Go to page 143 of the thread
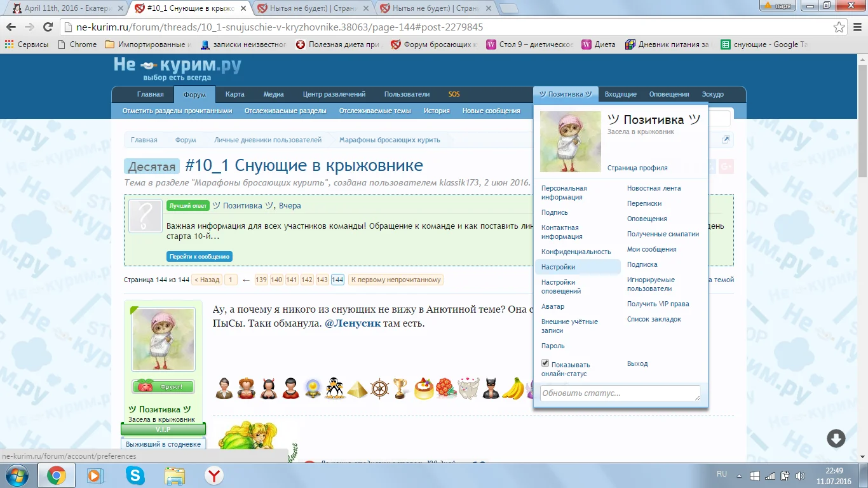Image resolution: width=868 pixels, height=488 pixels. pyautogui.click(x=322, y=280)
